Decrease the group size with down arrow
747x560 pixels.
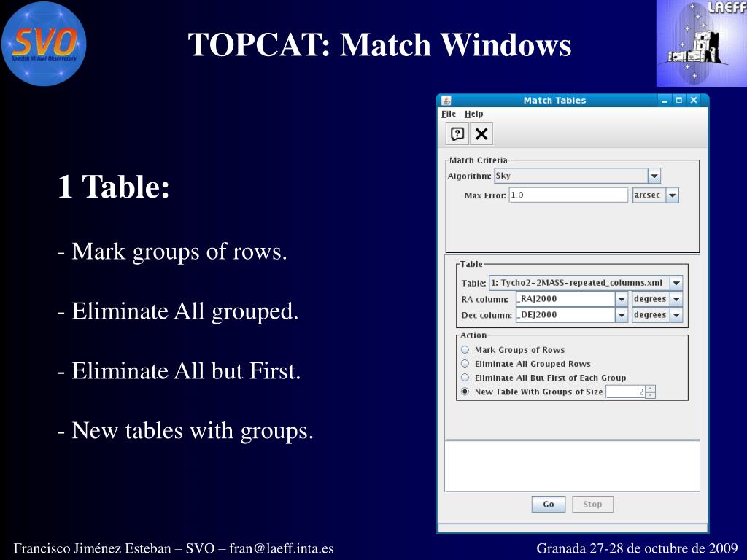(651, 395)
